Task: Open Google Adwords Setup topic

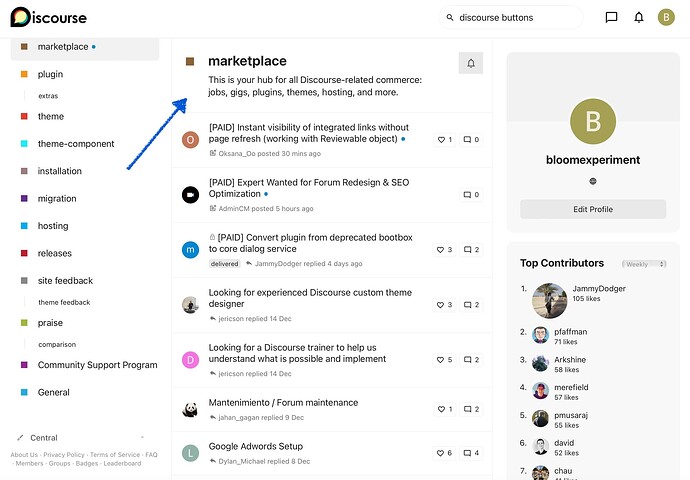Action: click(256, 446)
